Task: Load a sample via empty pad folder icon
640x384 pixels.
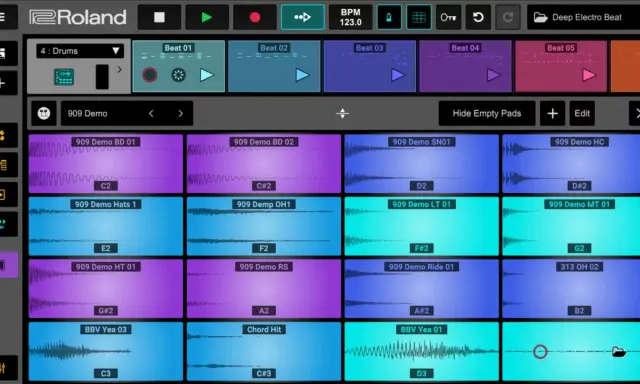Action: point(619,351)
